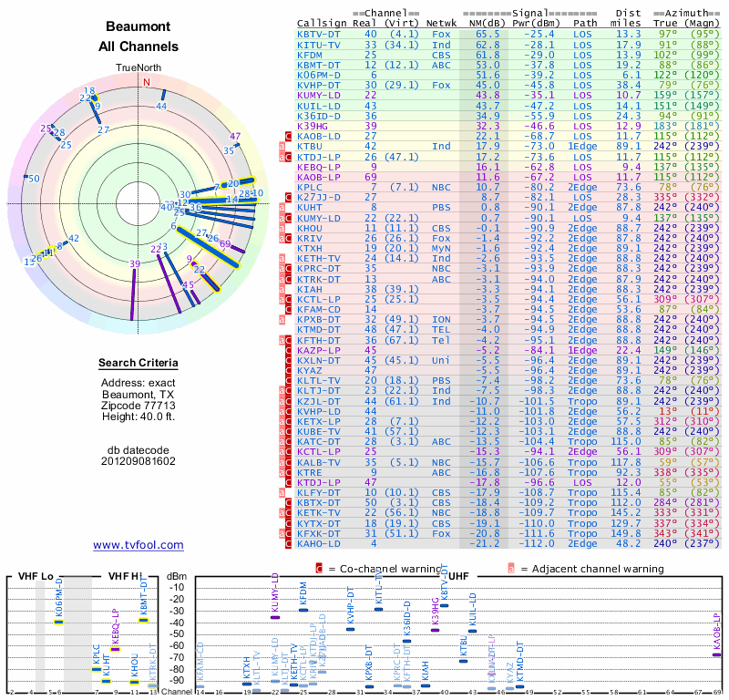Select the KATC-DT callsign in the table
Screen dimensions: 729x700
click(x=319, y=442)
